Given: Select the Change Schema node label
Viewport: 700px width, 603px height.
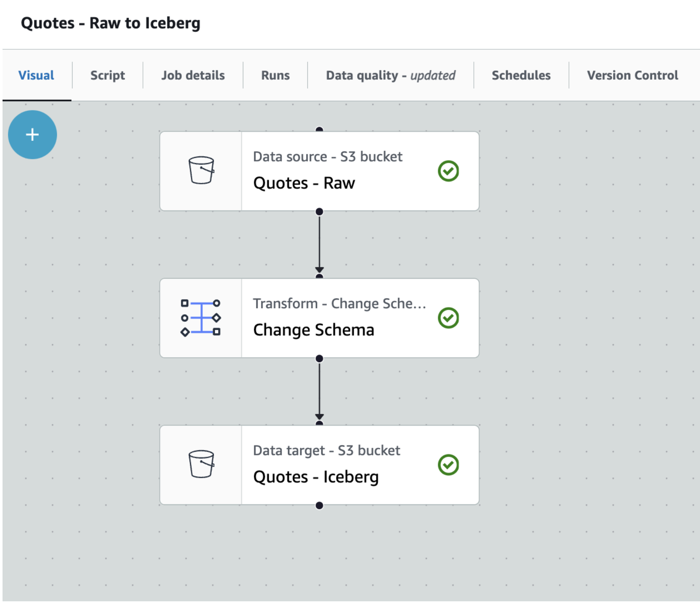Looking at the screenshot, I should coord(313,330).
